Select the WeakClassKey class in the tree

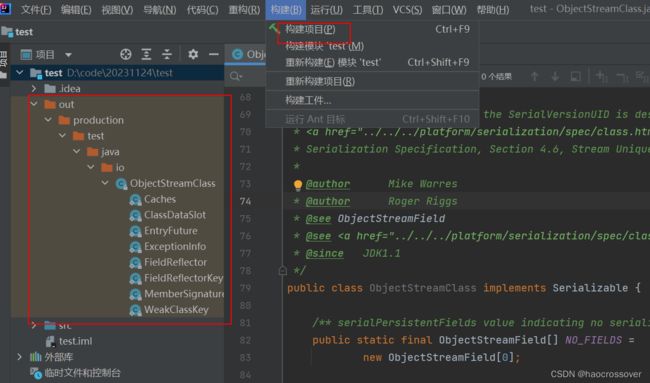[176, 310]
